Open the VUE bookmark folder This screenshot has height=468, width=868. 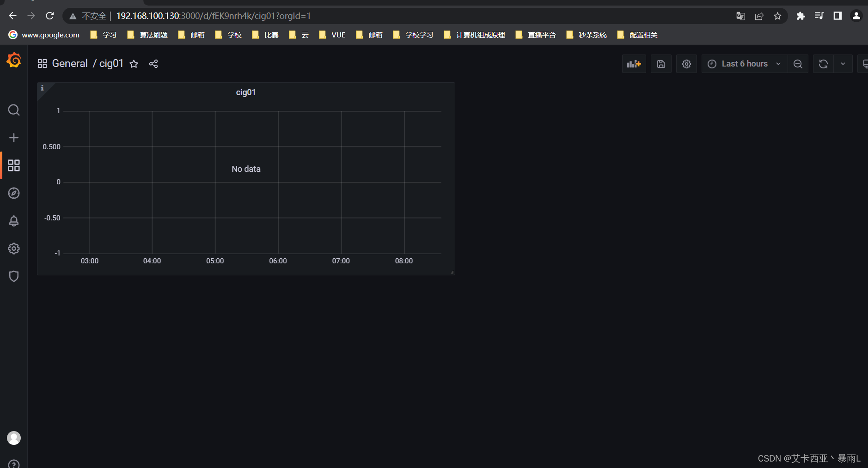(x=332, y=35)
